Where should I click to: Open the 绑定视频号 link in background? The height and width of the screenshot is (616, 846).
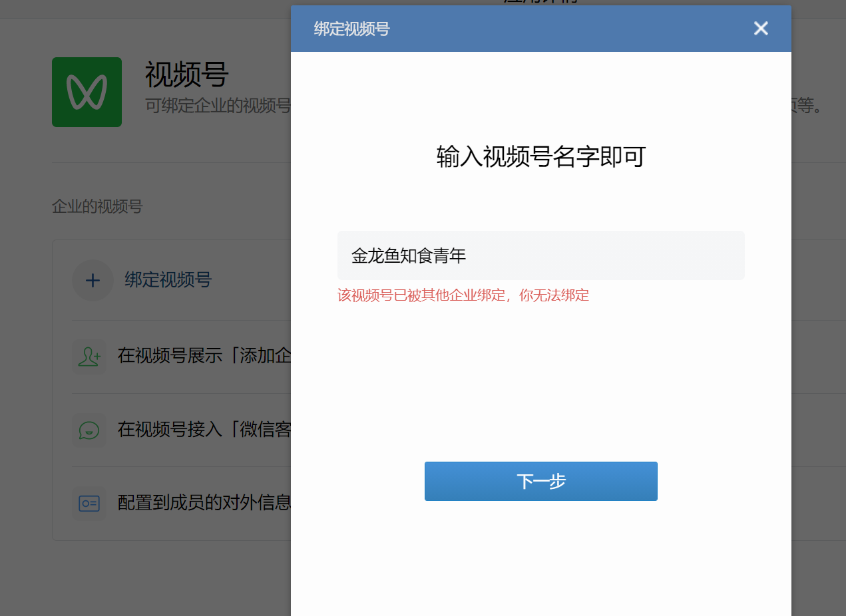coord(168,280)
